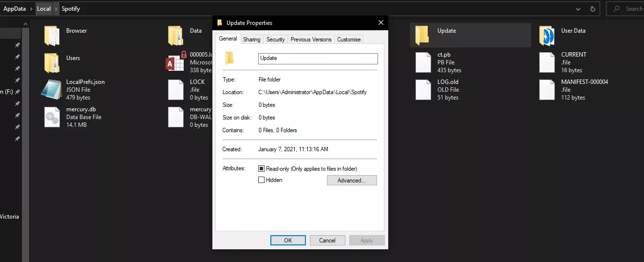Expand the chevron after AppData breadcrumb
Viewport: 644px width, 262px height.
[31, 9]
